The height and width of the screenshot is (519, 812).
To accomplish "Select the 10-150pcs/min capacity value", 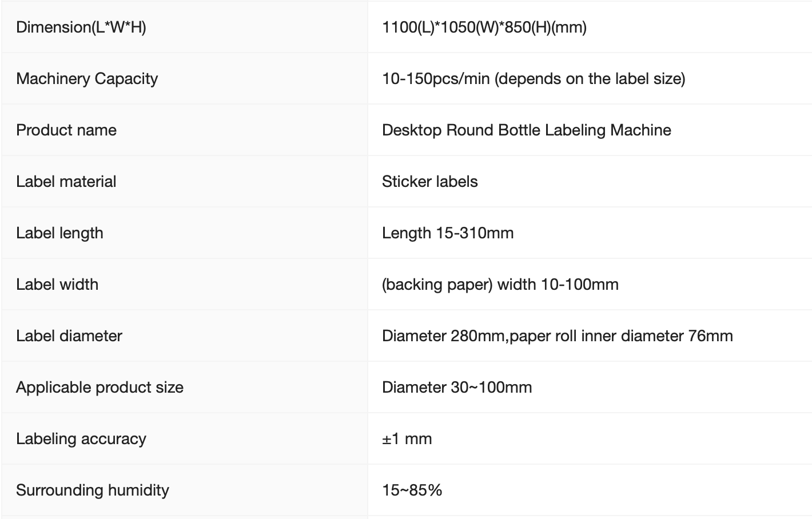I will click(533, 78).
